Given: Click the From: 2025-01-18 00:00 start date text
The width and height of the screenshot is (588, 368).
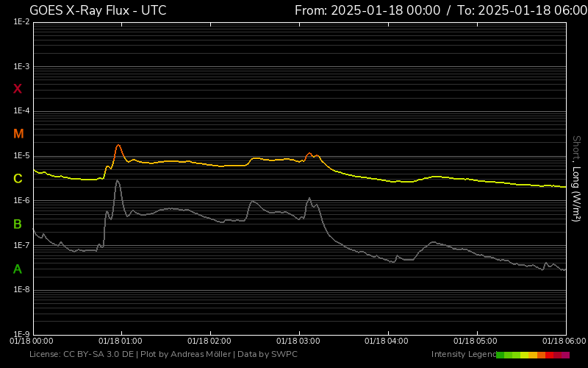Looking at the screenshot, I should tap(367, 10).
